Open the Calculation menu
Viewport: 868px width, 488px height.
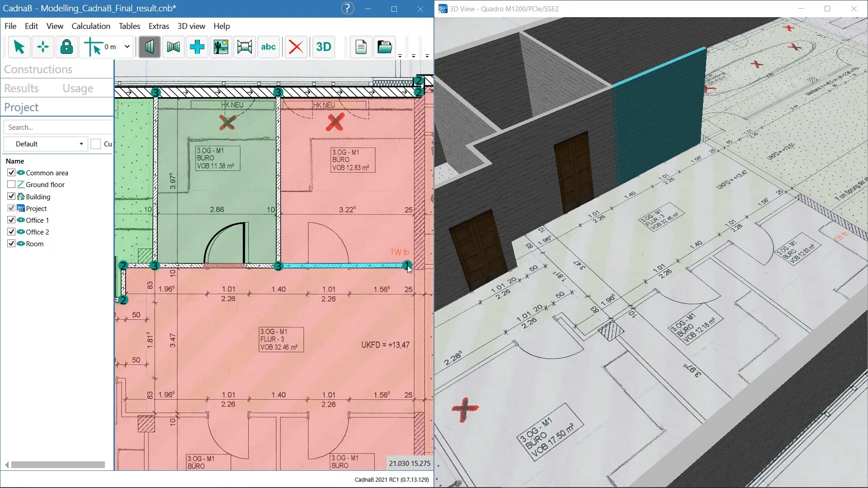click(x=91, y=26)
